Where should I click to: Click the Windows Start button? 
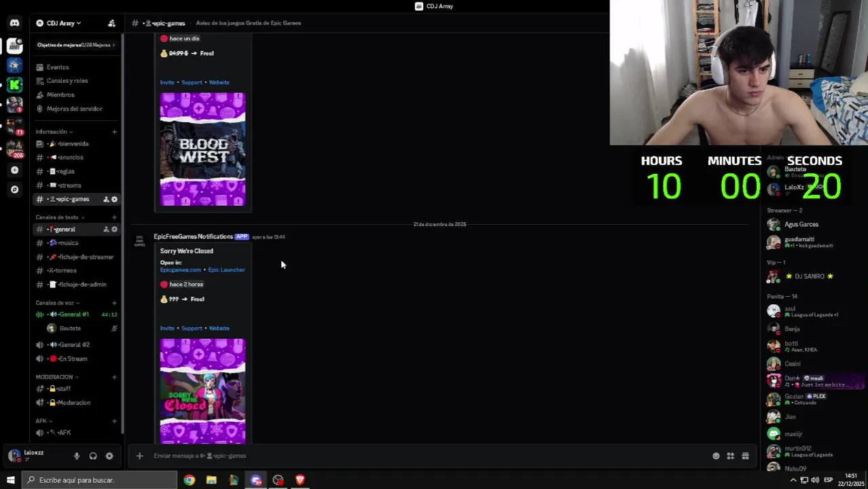click(10, 480)
